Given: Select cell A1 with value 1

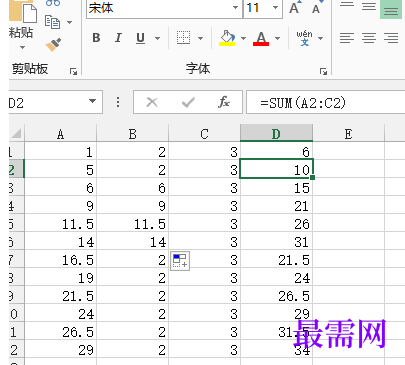Looking at the screenshot, I should [x=60, y=151].
